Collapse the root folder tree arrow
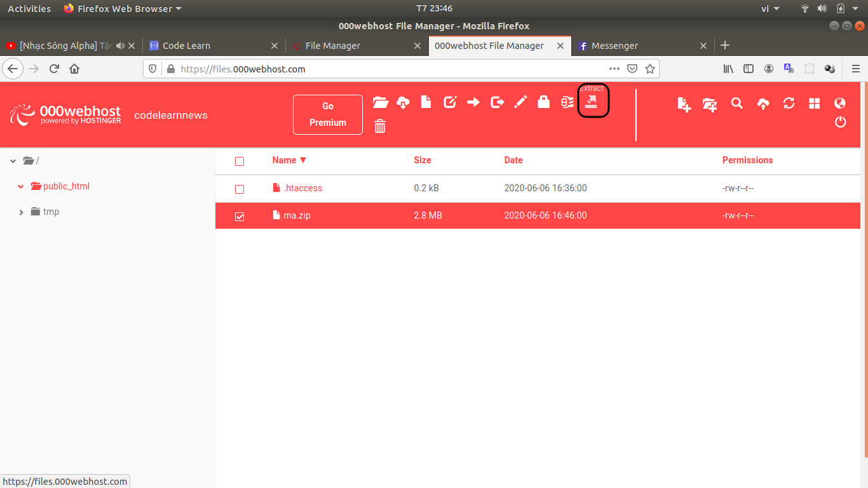This screenshot has width=868, height=488. 13,161
